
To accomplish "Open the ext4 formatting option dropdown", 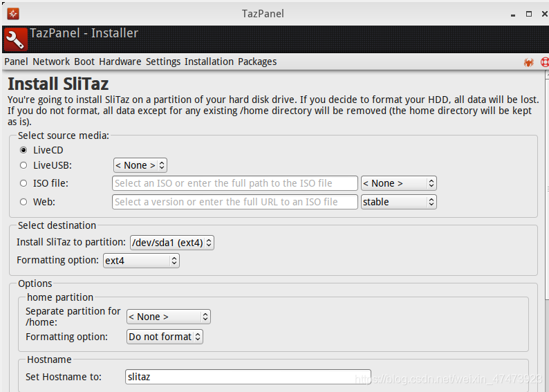I will [x=141, y=261].
